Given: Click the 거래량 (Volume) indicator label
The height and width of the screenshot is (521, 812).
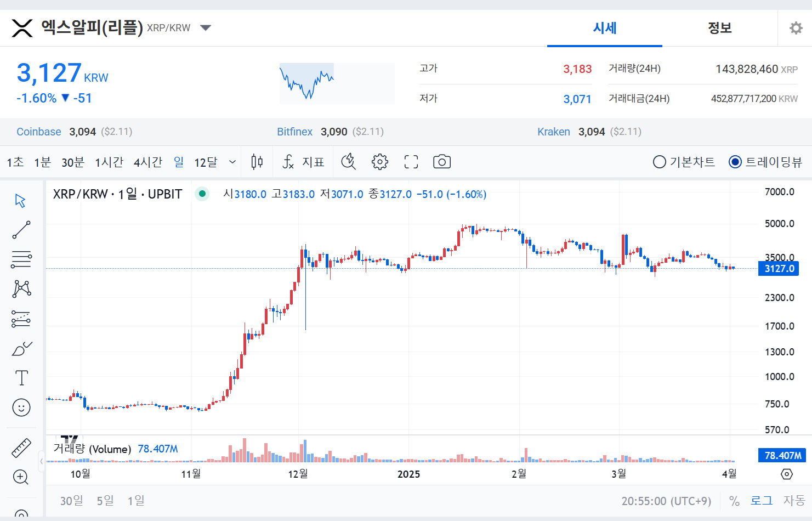Looking at the screenshot, I should [92, 449].
